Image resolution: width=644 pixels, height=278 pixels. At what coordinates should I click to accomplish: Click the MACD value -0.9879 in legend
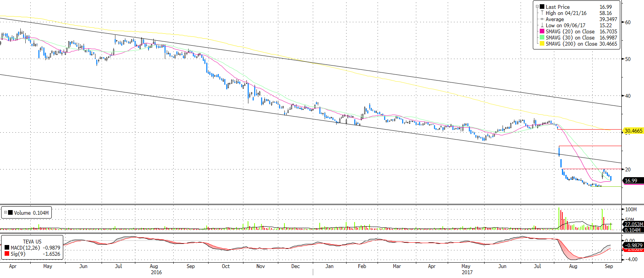coord(51,248)
